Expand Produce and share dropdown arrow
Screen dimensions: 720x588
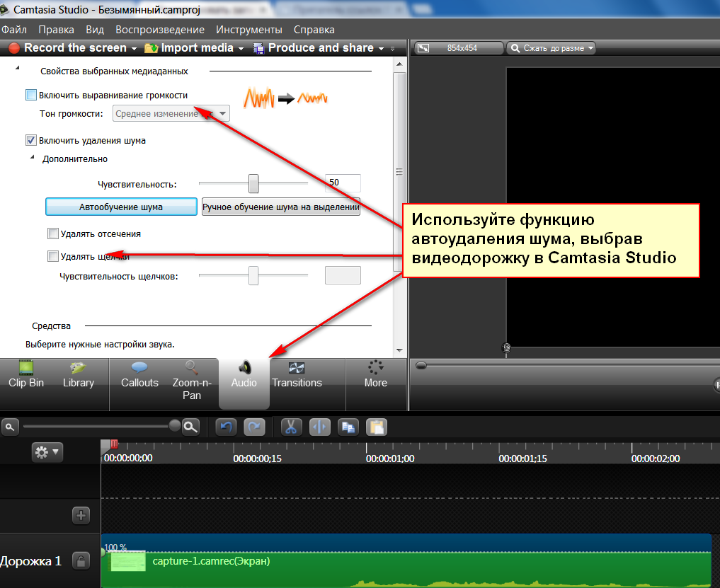point(381,49)
